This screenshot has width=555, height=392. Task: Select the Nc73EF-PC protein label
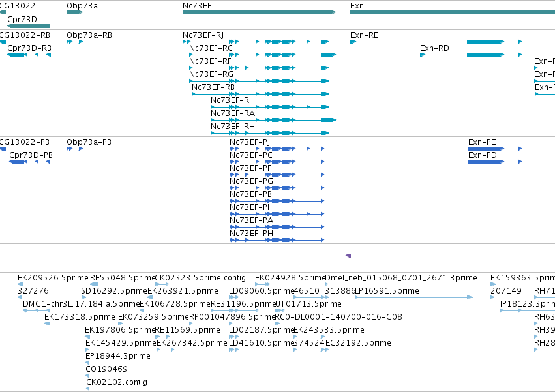point(251,155)
